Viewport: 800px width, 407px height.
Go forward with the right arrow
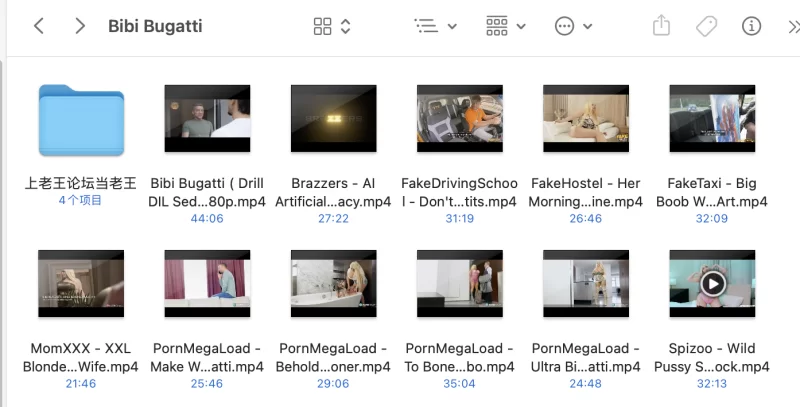80,26
